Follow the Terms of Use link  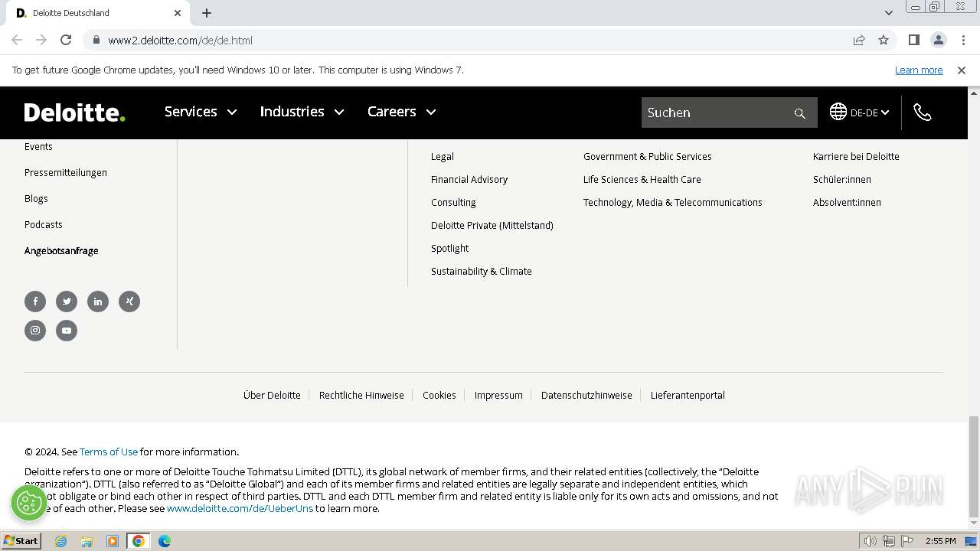(x=109, y=452)
